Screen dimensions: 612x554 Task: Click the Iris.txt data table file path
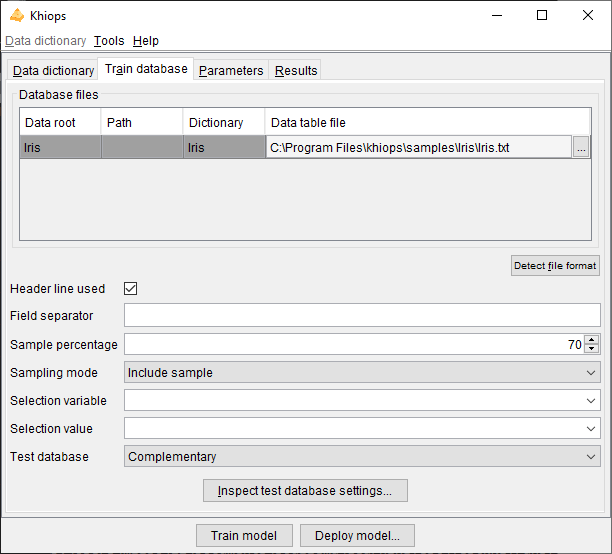[419, 148]
